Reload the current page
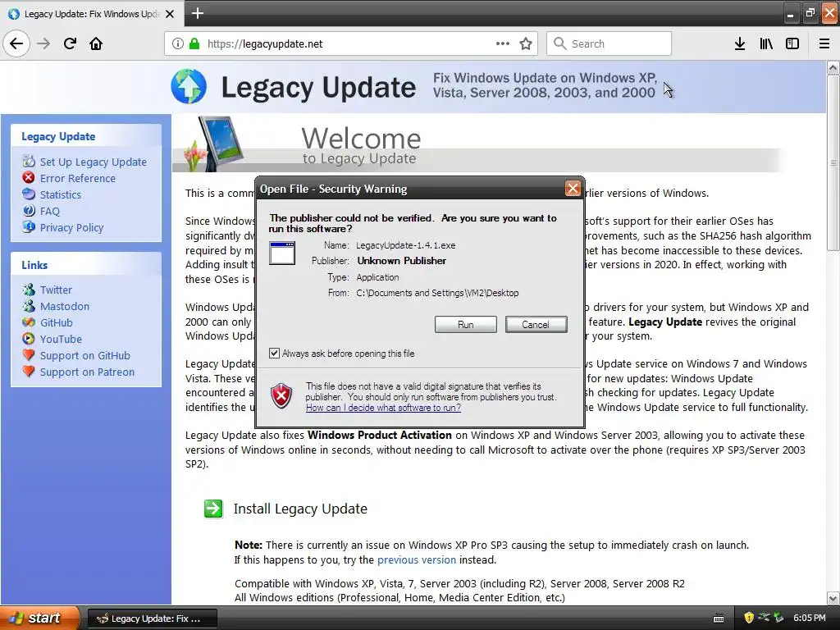 pyautogui.click(x=70, y=43)
